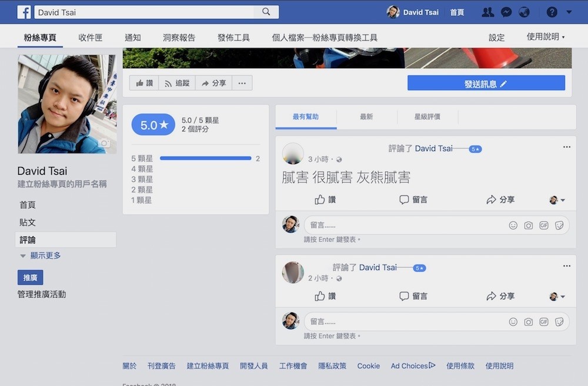This screenshot has height=386, width=588.
Task: Open the page more options ellipsis
Action: point(242,83)
